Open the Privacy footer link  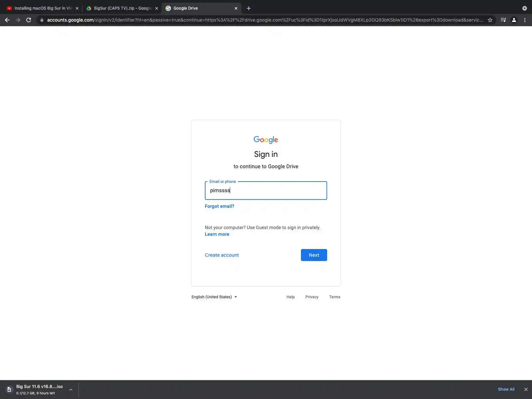312,297
